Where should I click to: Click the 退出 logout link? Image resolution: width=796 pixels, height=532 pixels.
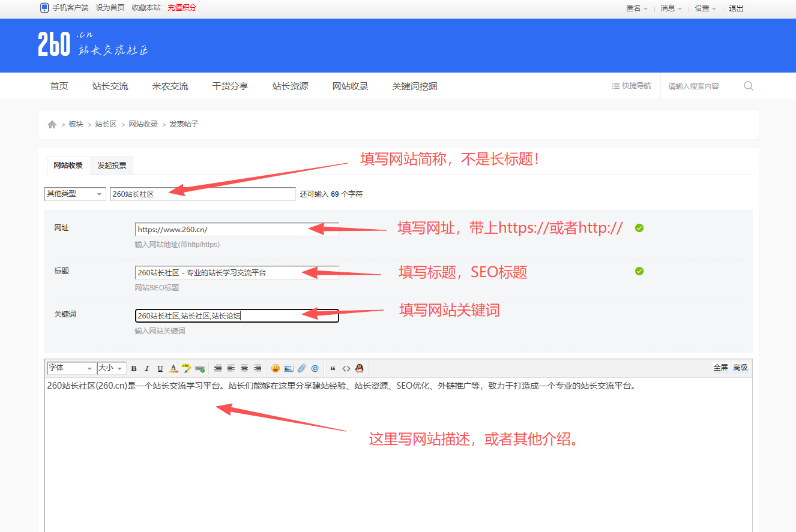[735, 8]
